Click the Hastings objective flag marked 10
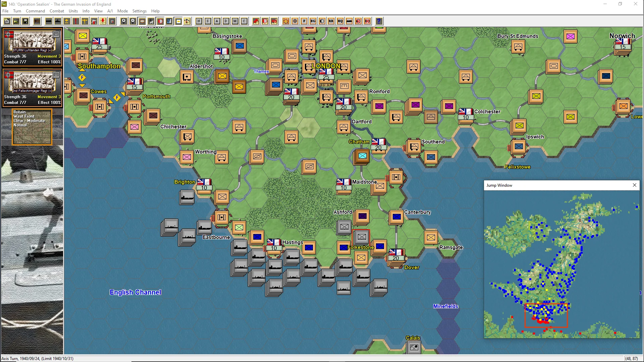644x362 pixels. click(x=274, y=245)
